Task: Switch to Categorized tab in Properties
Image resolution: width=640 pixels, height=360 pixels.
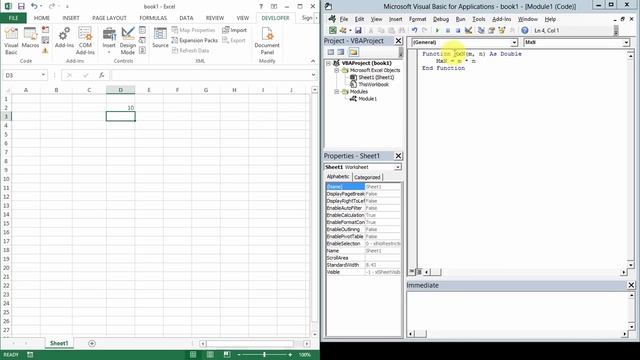Action: click(367, 177)
